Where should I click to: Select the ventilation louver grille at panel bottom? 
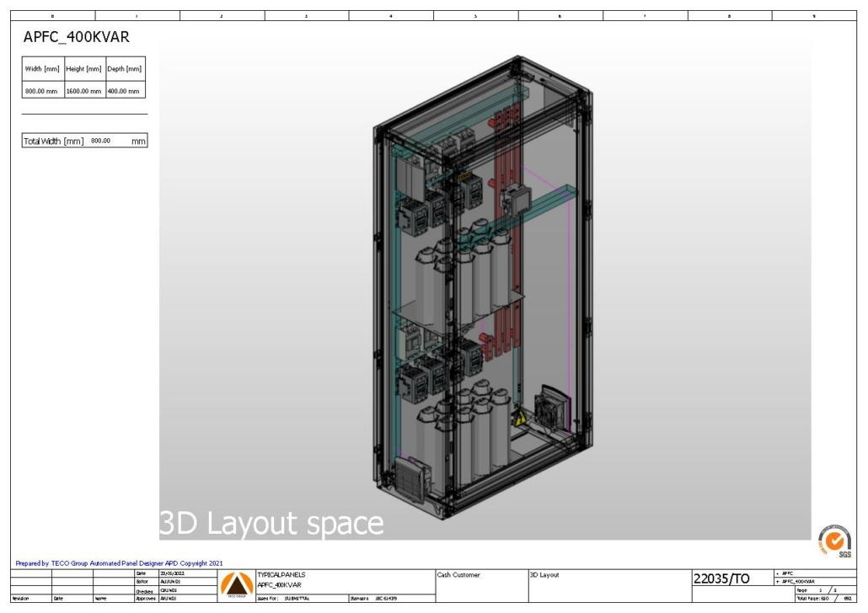tap(410, 478)
